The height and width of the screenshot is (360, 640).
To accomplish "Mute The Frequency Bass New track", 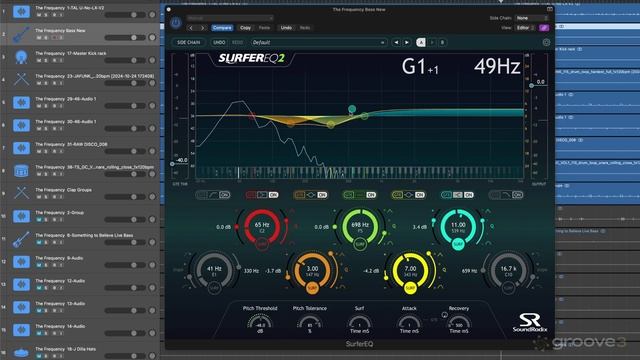I will coord(39,38).
